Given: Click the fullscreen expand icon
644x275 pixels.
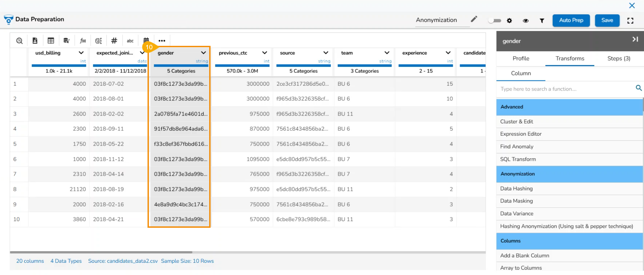Looking at the screenshot, I should point(630,21).
